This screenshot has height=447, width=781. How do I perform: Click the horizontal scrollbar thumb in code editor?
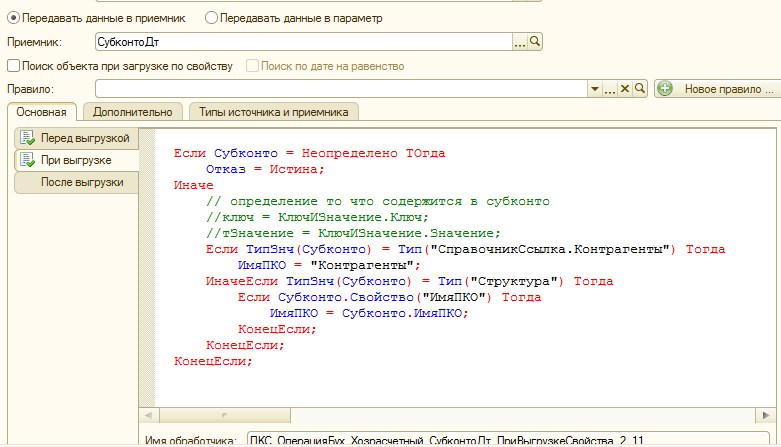click(x=225, y=415)
